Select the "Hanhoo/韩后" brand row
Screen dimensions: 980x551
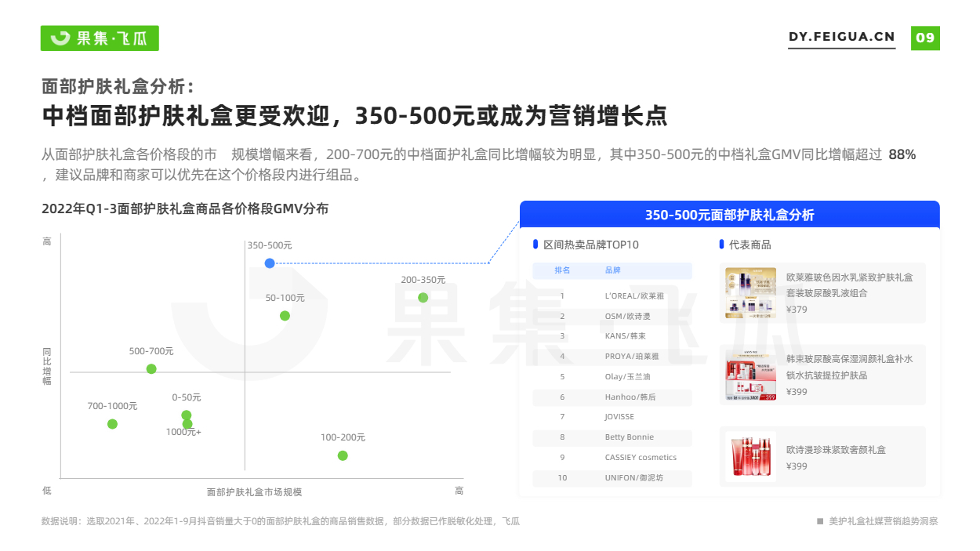[612, 397]
